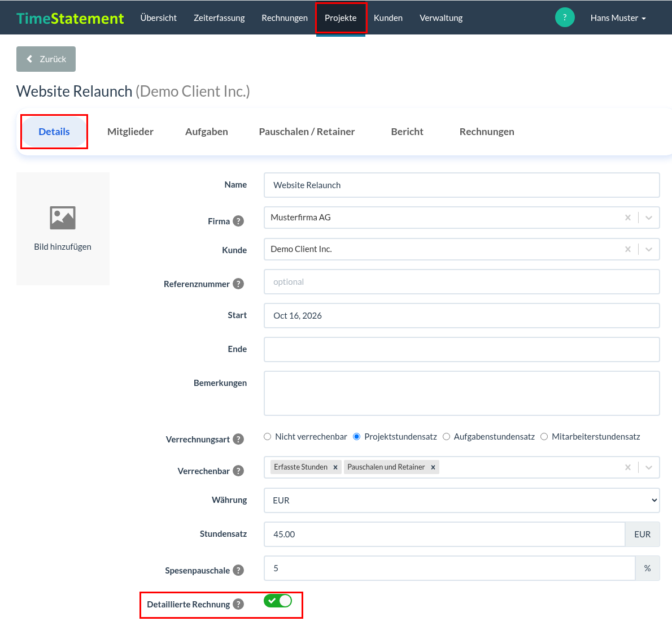
Task: Click the Detaillierte Rechnung help icon
Action: click(238, 604)
